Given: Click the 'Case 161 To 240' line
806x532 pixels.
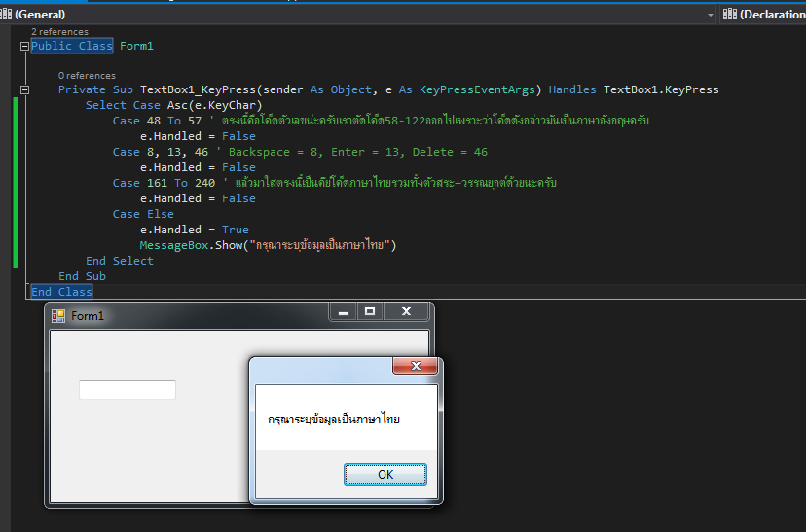Looking at the screenshot, I should [x=334, y=183].
